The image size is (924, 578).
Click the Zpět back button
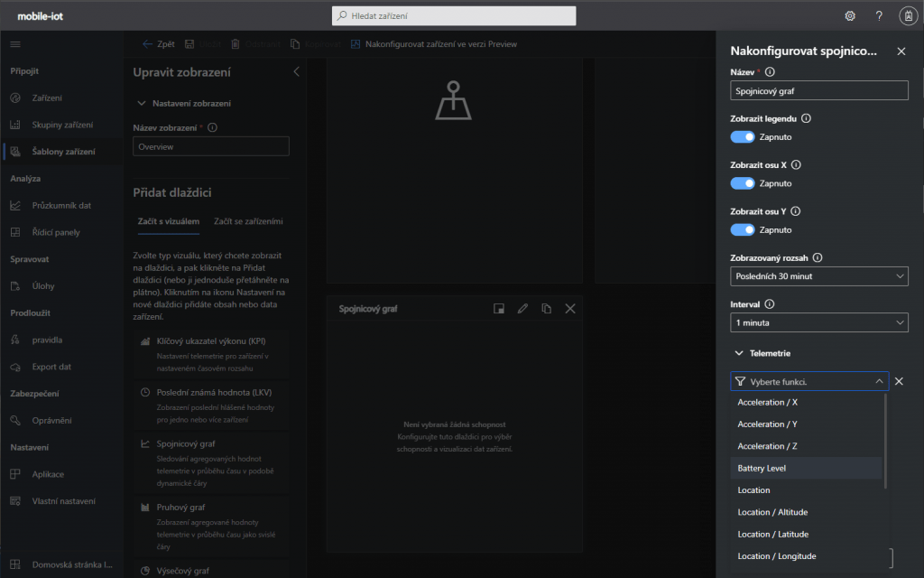point(159,44)
